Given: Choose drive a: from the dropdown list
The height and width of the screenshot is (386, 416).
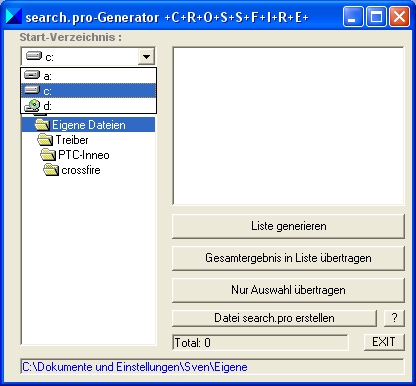Looking at the screenshot, I should (x=89, y=76).
